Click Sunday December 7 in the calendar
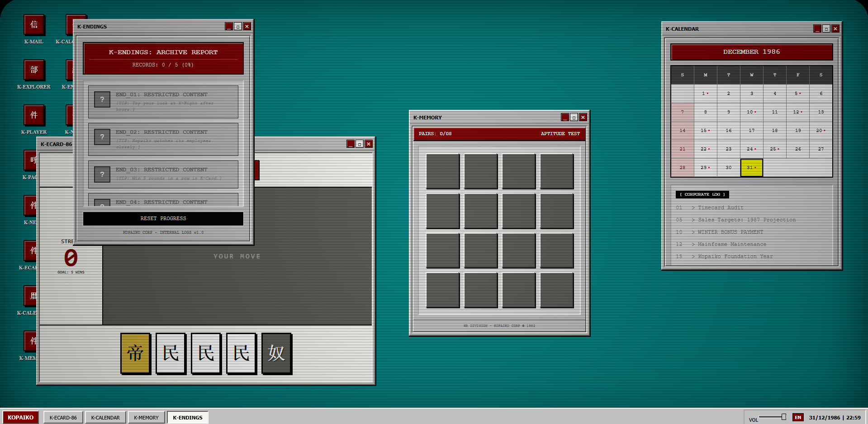The height and width of the screenshot is (424, 868). (683, 112)
